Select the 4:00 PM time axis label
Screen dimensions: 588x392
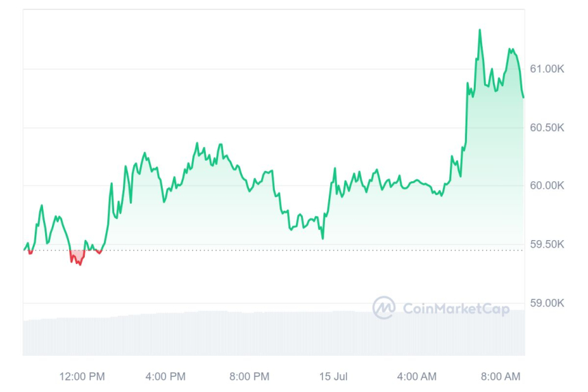pos(165,376)
